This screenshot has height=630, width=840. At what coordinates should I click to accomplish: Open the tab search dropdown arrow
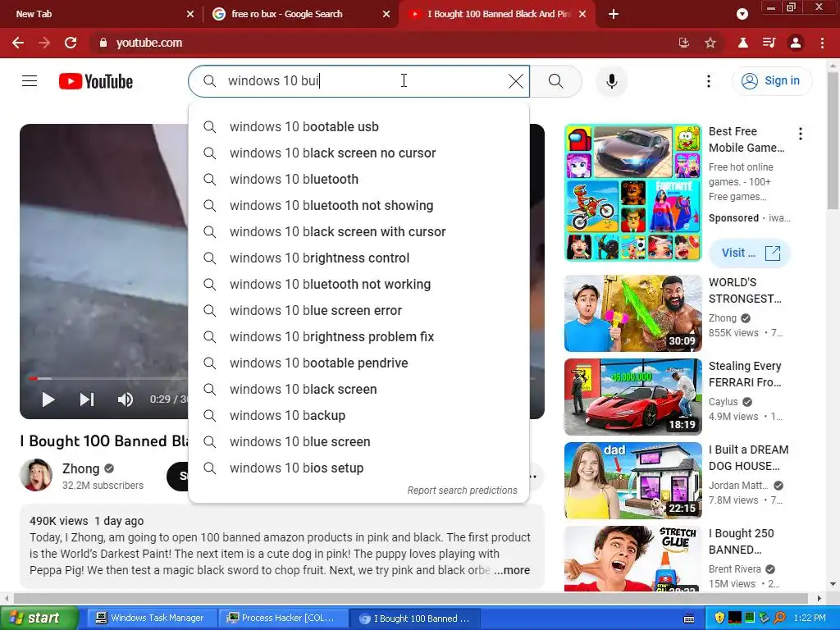[x=742, y=14]
